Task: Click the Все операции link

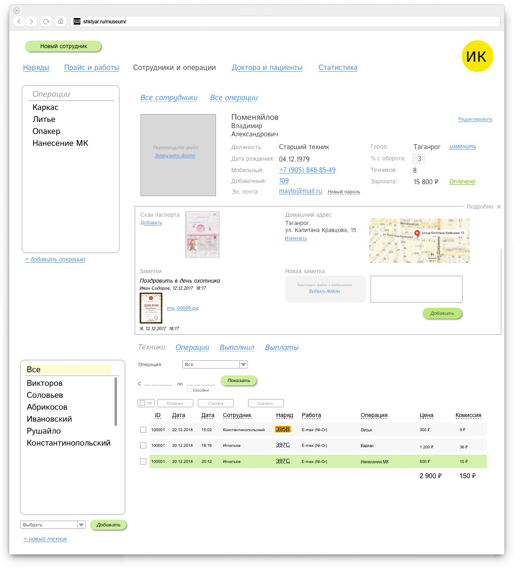Action: pyautogui.click(x=234, y=97)
